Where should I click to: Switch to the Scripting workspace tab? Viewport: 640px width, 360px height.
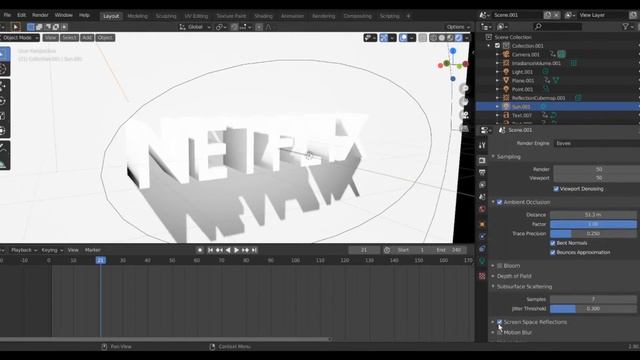pos(389,16)
